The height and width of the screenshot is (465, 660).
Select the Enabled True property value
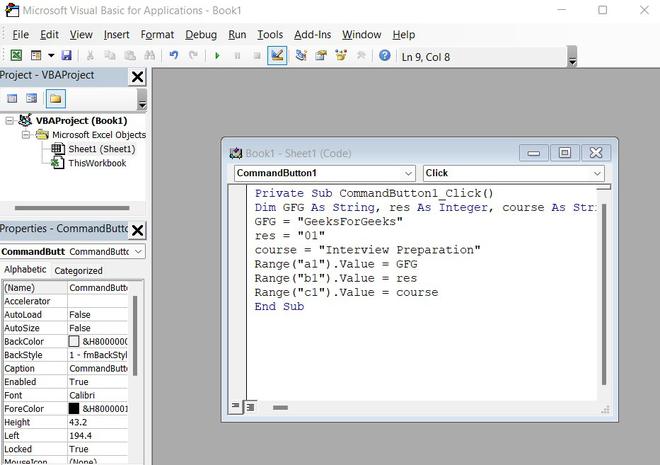(x=98, y=382)
